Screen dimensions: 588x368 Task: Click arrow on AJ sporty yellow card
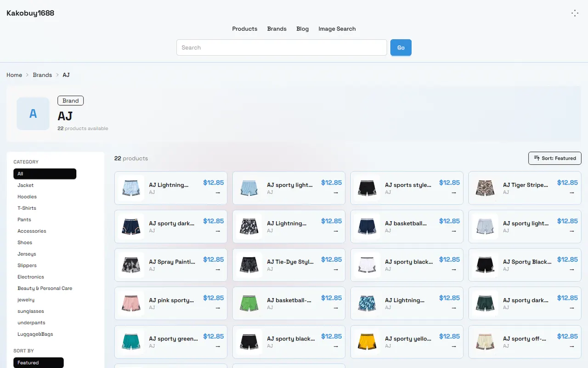[x=454, y=346]
